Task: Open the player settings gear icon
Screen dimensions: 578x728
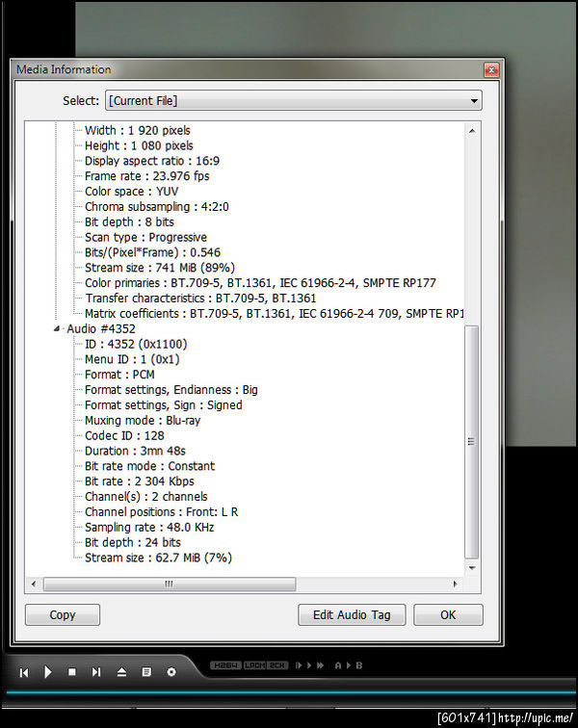Action: pyautogui.click(x=171, y=672)
